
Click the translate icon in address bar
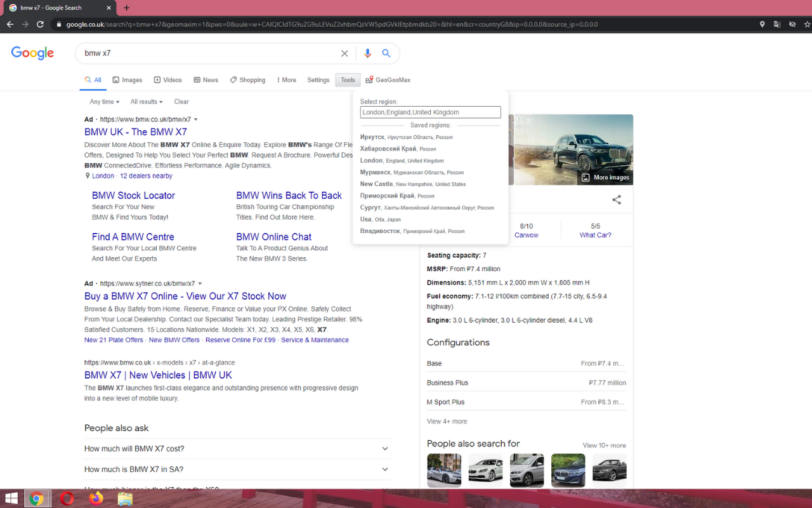(777, 24)
